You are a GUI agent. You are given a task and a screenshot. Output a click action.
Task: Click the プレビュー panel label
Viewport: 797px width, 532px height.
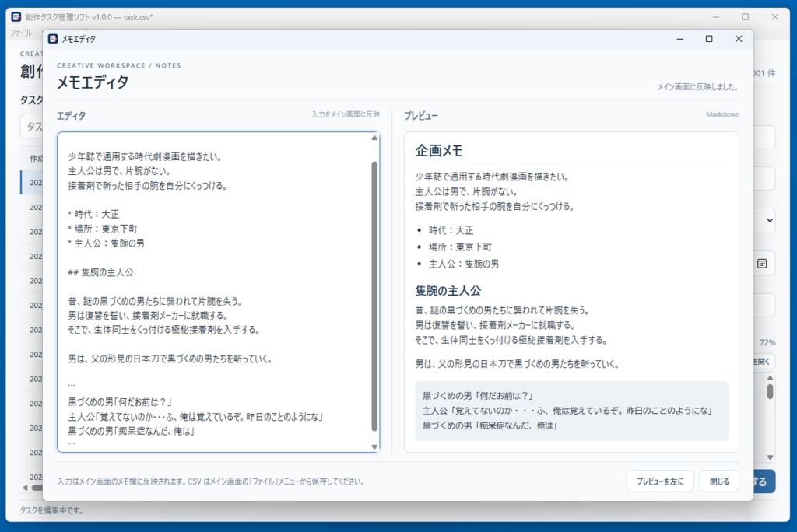(x=421, y=116)
